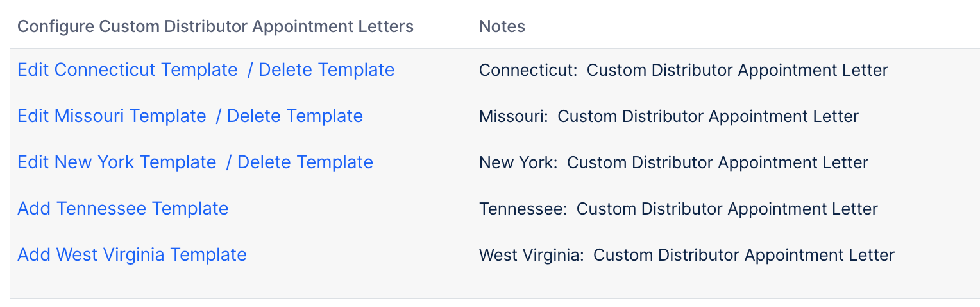Click the 'West Virginia:' label in the Notes column
980x307 pixels.
pos(532,255)
